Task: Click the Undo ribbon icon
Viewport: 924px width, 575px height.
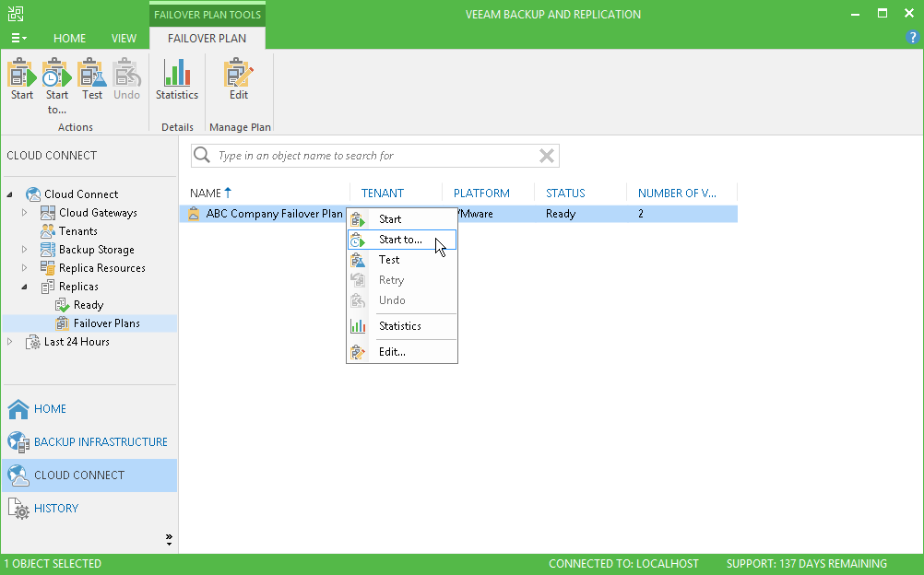Action: (126, 73)
